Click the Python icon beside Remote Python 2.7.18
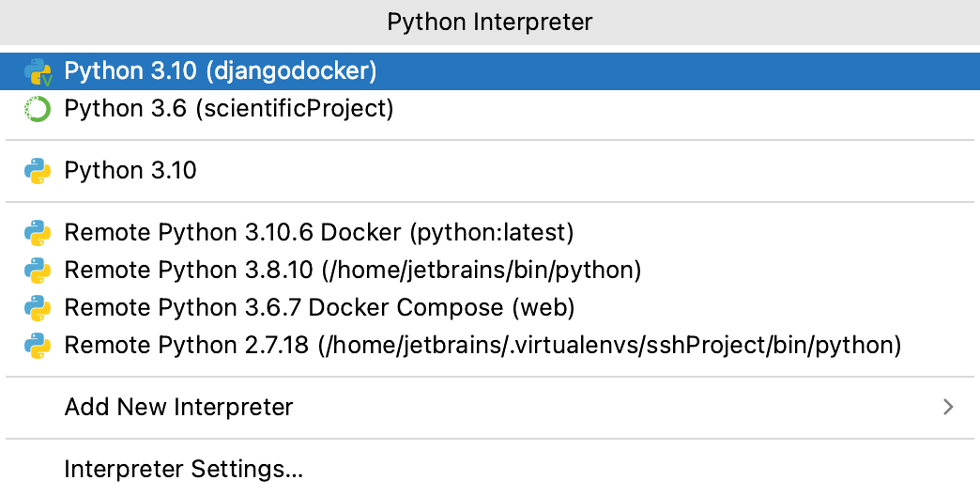Viewport: 980px width, 496px height. (38, 346)
